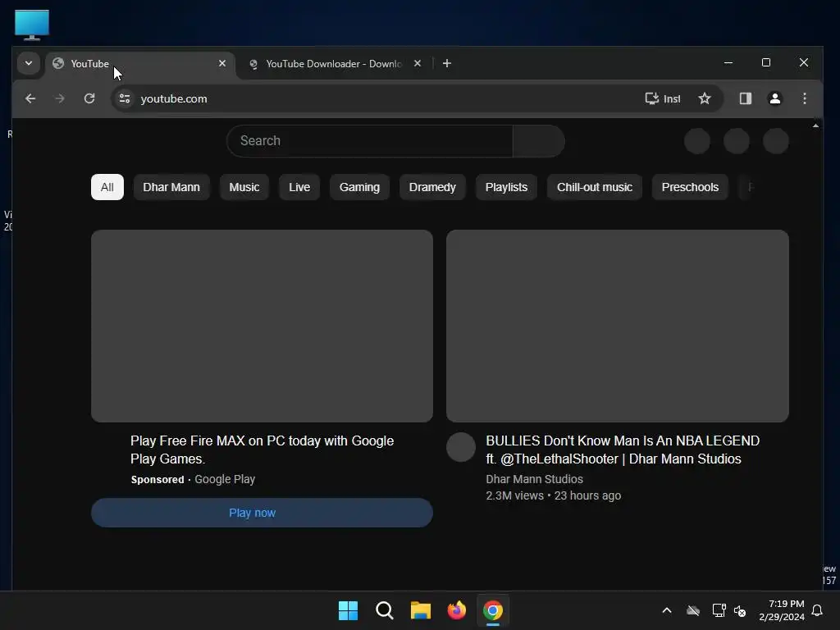Select the Chill-out music filter chip
Screen dimensions: 840x630
pyautogui.click(x=595, y=187)
